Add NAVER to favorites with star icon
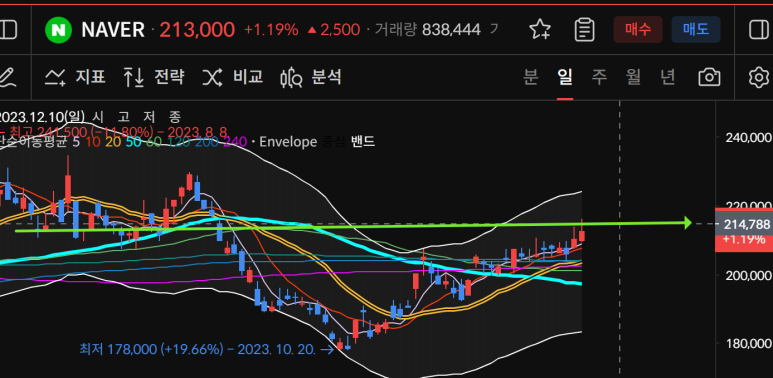 coord(540,30)
